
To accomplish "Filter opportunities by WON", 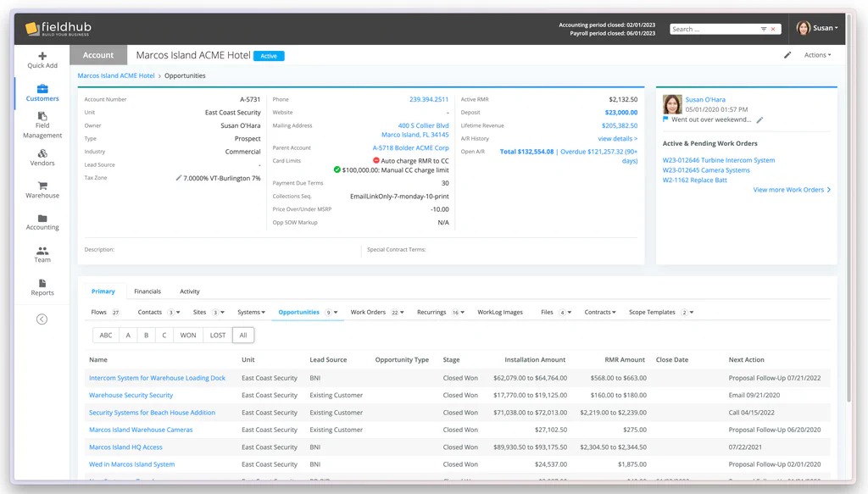I will (187, 334).
